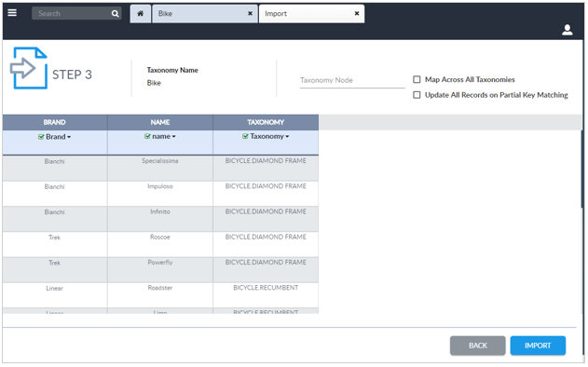Click Bianchi in the Specialissima row
The height and width of the screenshot is (367, 588).
(54, 161)
